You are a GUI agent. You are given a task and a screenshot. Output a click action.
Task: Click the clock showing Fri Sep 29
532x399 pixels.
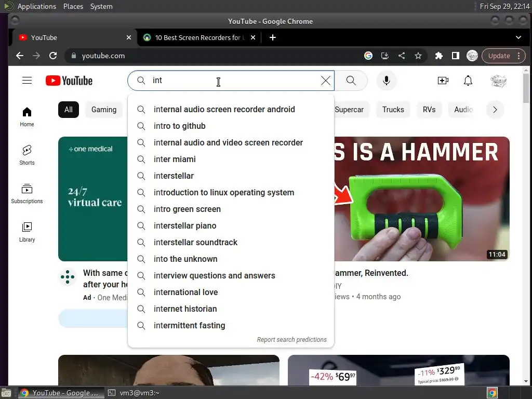504,6
